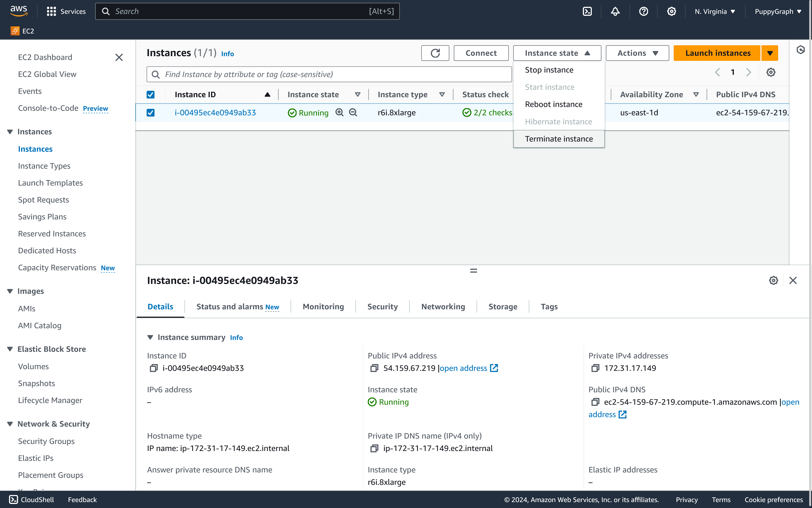Viewport: 812px width, 508px height.
Task: Switch to Status and alarms tab
Action: 238,307
